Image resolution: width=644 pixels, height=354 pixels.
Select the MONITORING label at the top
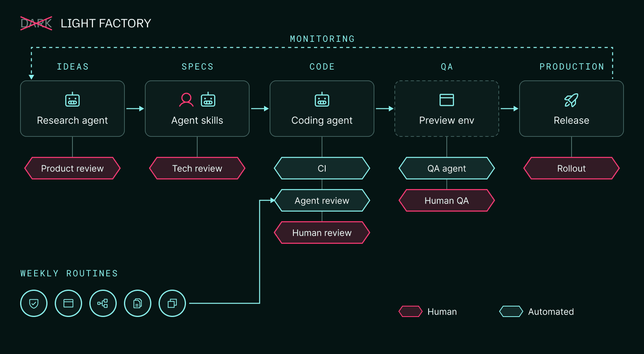pos(322,39)
